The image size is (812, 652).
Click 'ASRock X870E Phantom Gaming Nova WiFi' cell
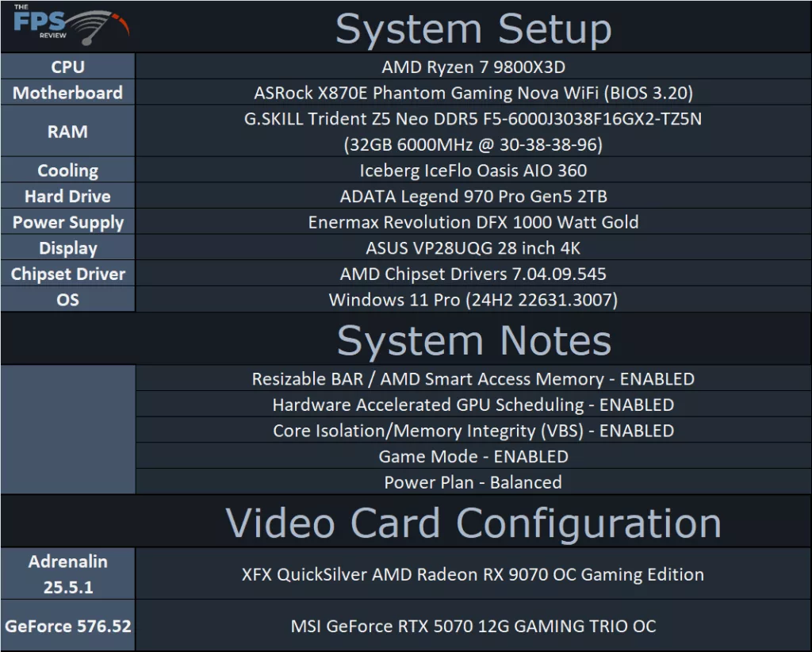tap(473, 92)
